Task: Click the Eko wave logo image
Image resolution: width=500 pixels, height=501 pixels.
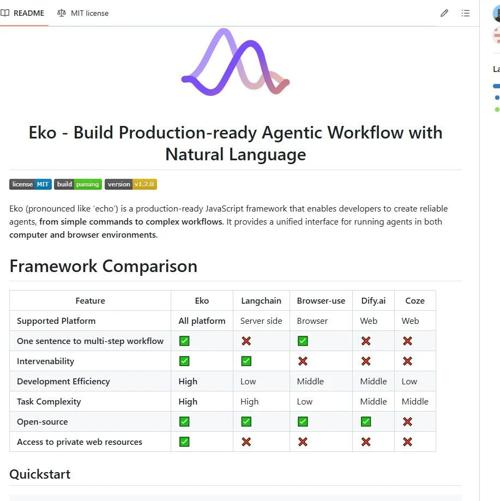Action: click(235, 62)
